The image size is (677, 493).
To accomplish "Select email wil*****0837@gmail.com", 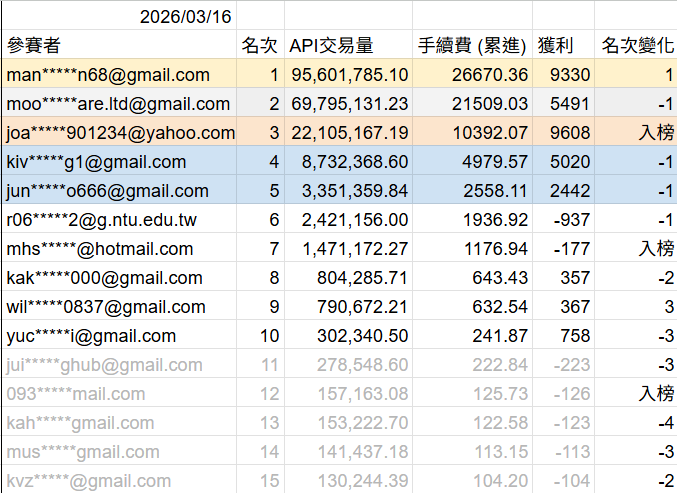I will (x=106, y=307).
